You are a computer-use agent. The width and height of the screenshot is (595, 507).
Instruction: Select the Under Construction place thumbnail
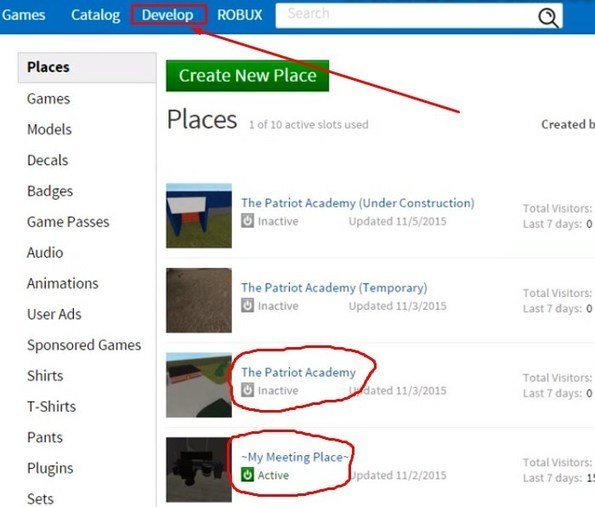(199, 216)
